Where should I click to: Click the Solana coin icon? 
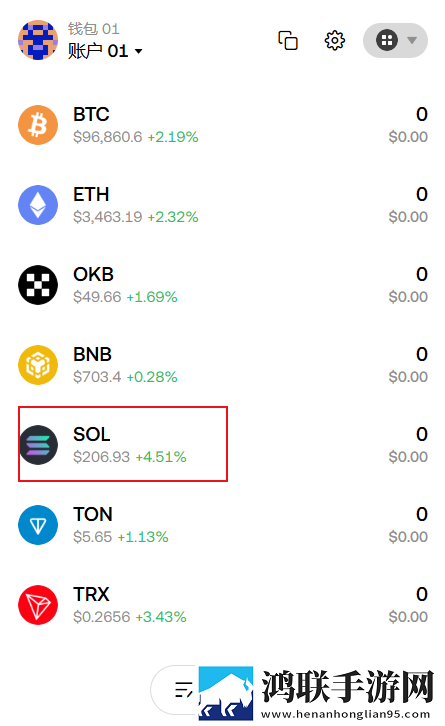38,445
